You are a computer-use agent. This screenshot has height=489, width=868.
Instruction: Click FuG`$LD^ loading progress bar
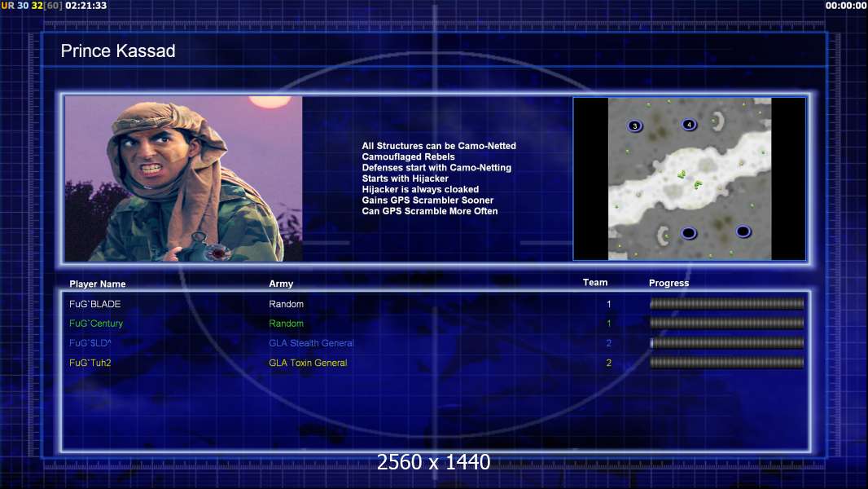click(727, 343)
